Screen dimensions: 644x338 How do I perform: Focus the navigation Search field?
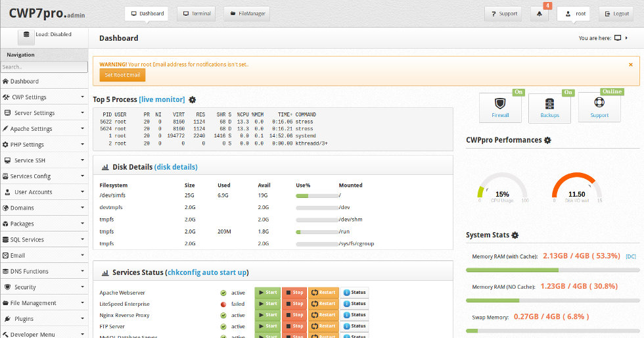click(x=44, y=67)
